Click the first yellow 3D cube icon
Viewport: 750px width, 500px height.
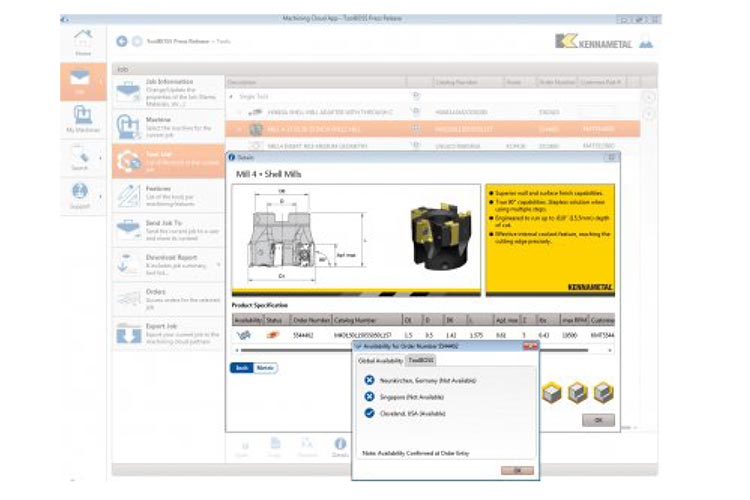pyautogui.click(x=551, y=393)
